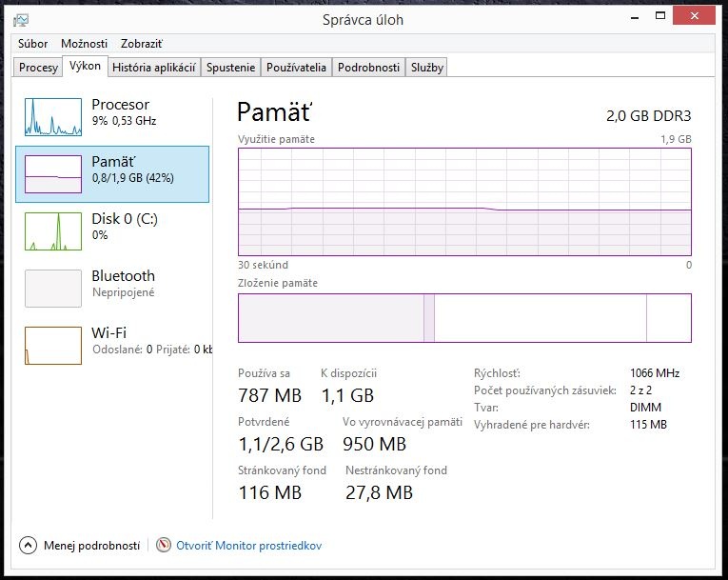Click the Task Manager app icon in title bar
This screenshot has height=580, width=728.
pos(21,19)
